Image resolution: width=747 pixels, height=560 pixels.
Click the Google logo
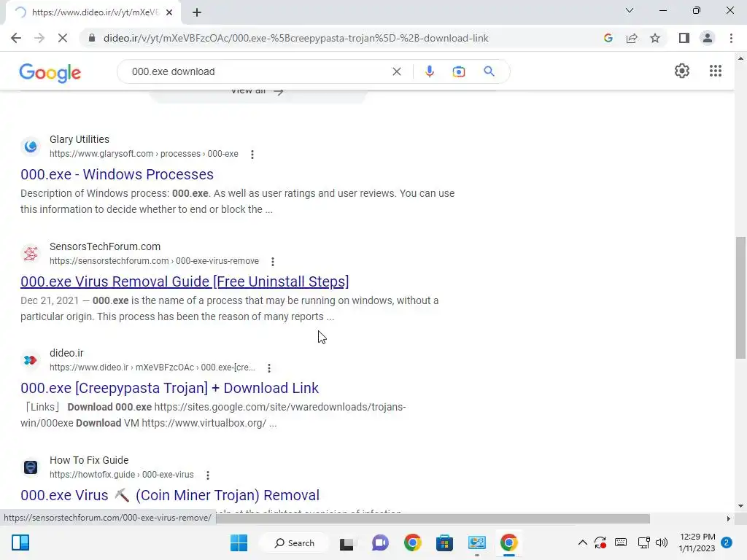[50, 72]
